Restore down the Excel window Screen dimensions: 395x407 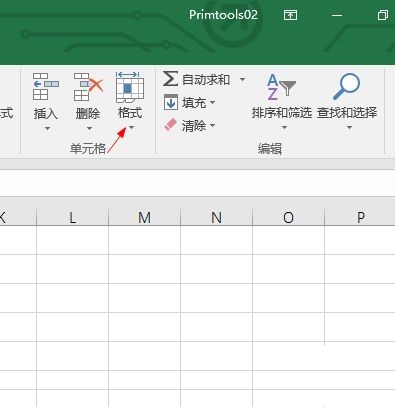tap(382, 15)
